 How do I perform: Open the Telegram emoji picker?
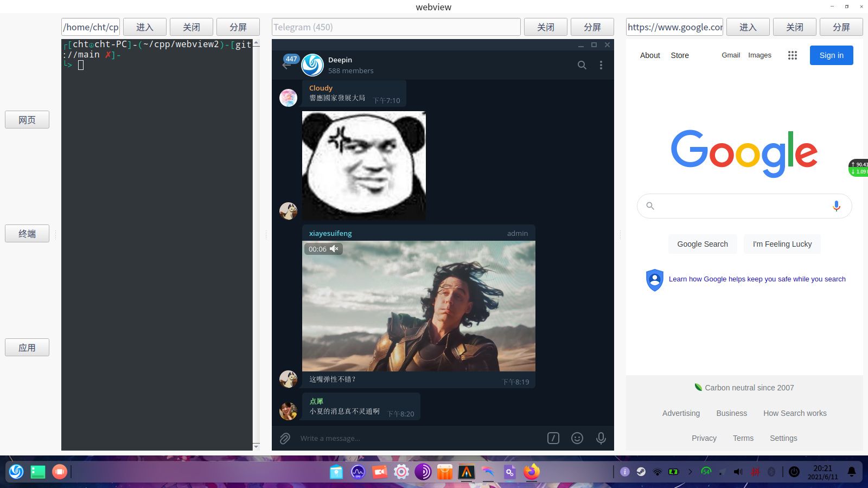(x=577, y=438)
